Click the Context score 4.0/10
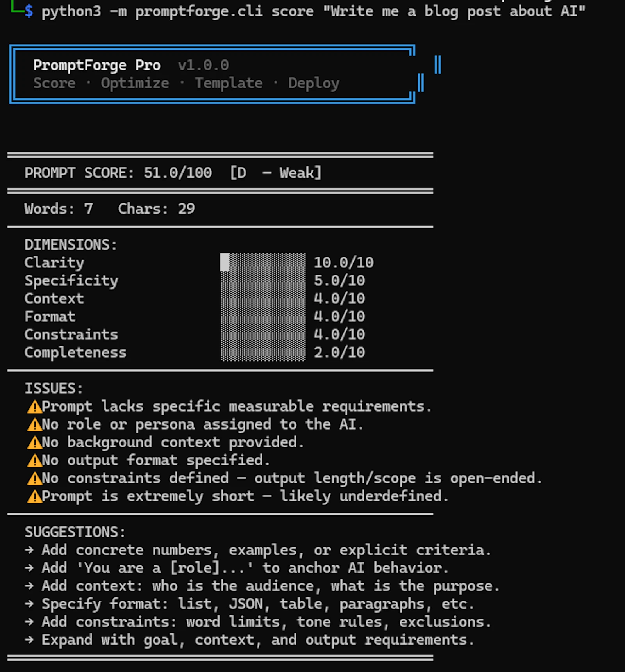This screenshot has height=672, width=625. (x=339, y=298)
